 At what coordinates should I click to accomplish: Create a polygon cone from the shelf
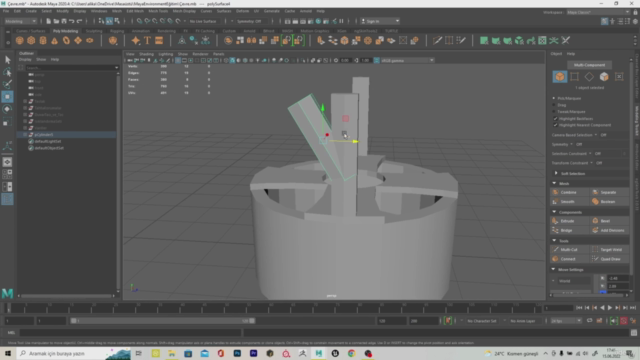pyautogui.click(x=55, y=40)
